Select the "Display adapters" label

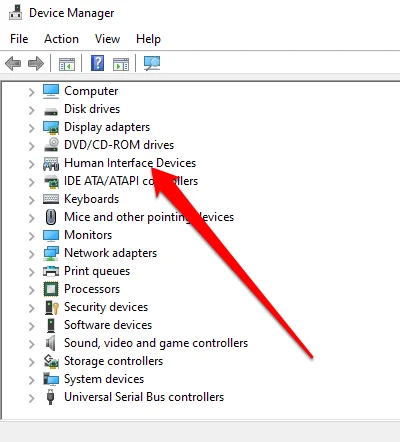(x=107, y=127)
